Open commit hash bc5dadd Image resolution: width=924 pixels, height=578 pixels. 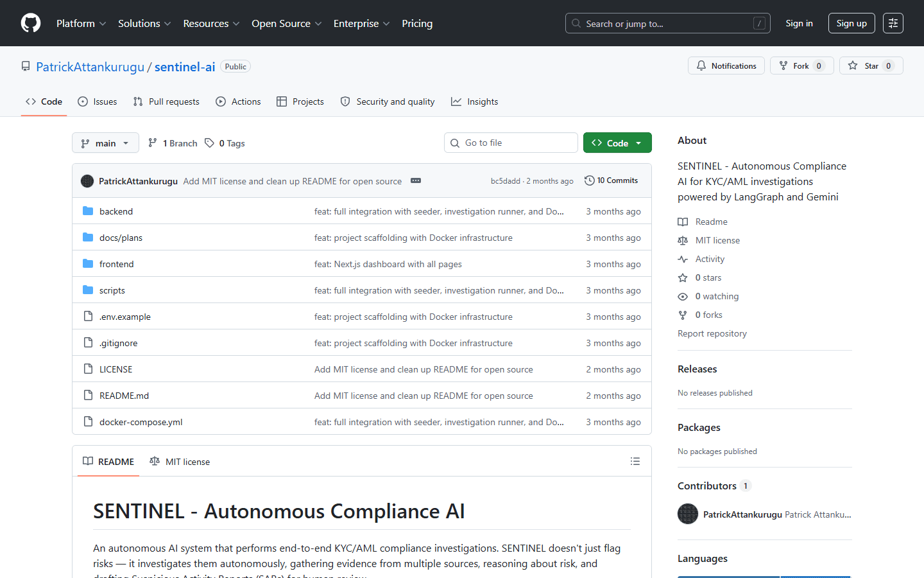coord(506,181)
